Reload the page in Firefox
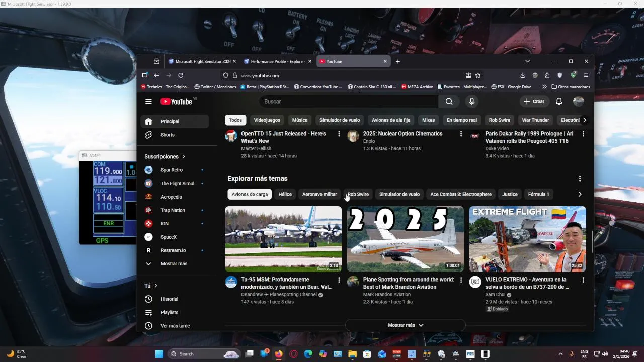The width and height of the screenshot is (644, 362). coord(181,75)
